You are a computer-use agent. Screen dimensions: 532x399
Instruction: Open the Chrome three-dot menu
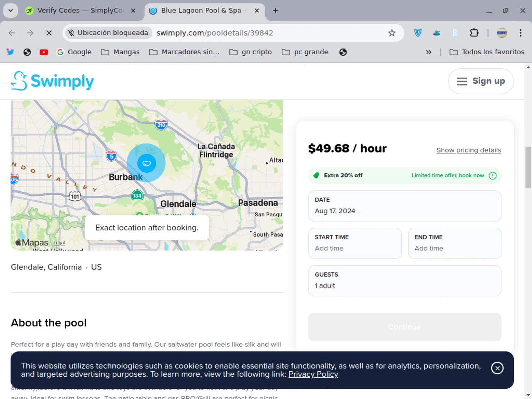point(521,33)
